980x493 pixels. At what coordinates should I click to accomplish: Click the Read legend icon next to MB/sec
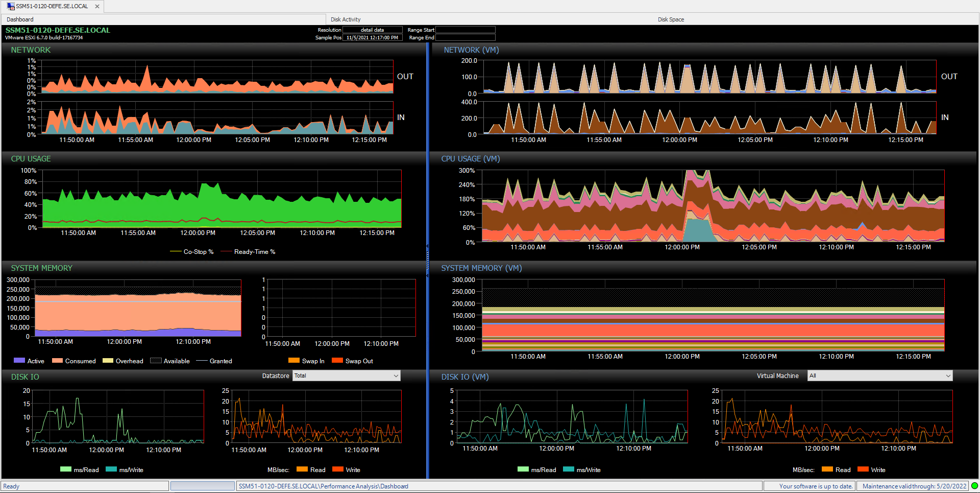pyautogui.click(x=303, y=469)
